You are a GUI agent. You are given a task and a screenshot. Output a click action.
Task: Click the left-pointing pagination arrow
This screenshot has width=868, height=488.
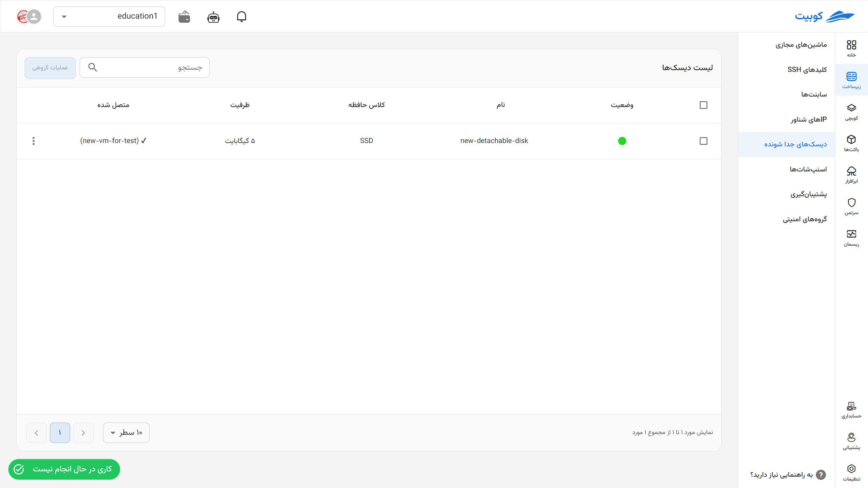pyautogui.click(x=37, y=432)
